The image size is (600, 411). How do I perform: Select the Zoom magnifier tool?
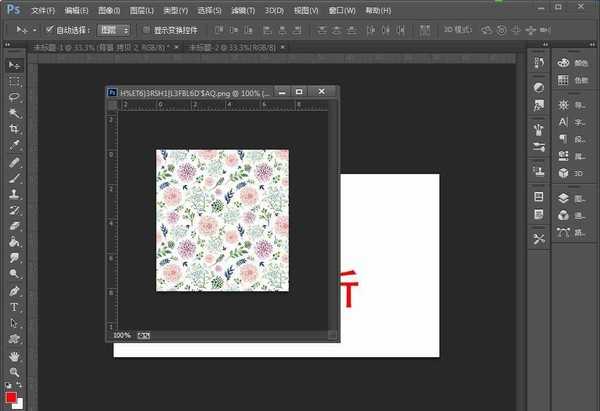(x=15, y=370)
